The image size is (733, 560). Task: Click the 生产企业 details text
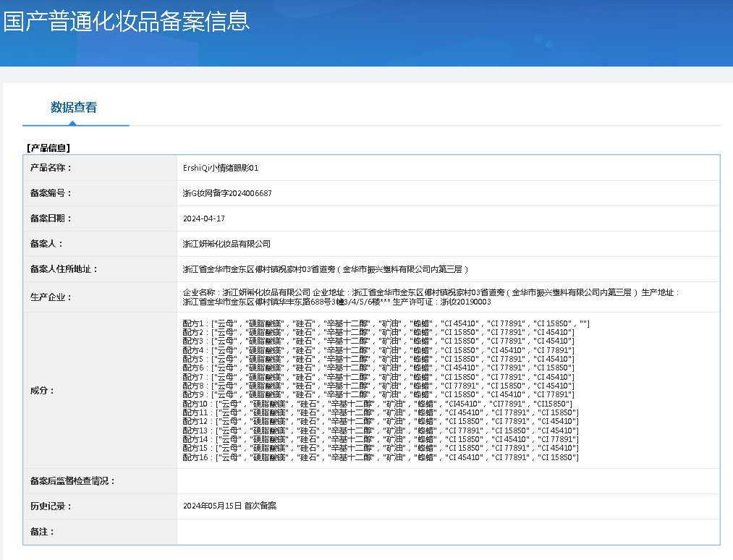[x=431, y=297]
